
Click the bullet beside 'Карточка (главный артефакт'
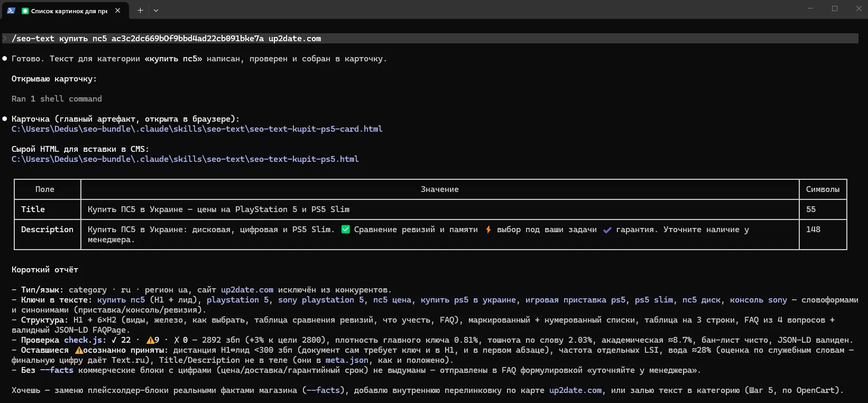(x=5, y=119)
